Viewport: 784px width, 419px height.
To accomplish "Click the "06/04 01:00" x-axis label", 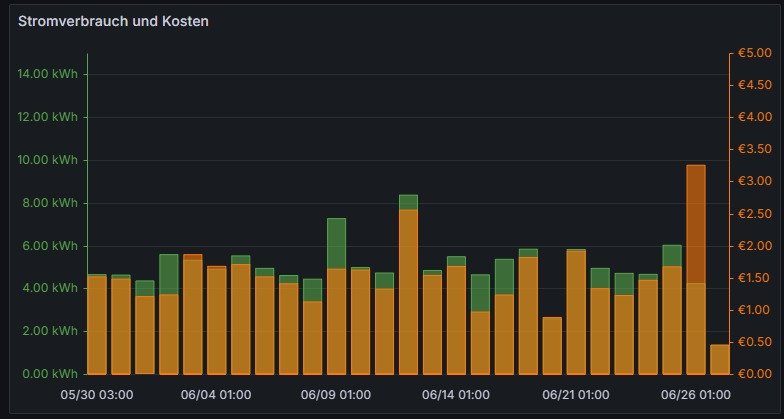I will coord(217,395).
